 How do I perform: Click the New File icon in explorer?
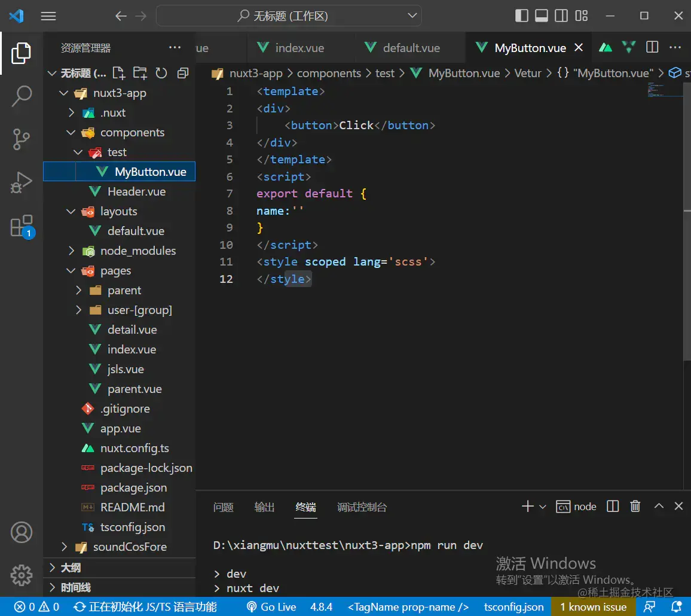(119, 73)
